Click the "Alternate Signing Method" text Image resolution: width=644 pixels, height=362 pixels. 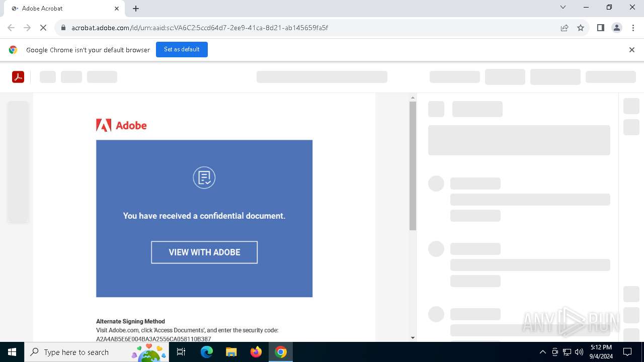click(130, 321)
